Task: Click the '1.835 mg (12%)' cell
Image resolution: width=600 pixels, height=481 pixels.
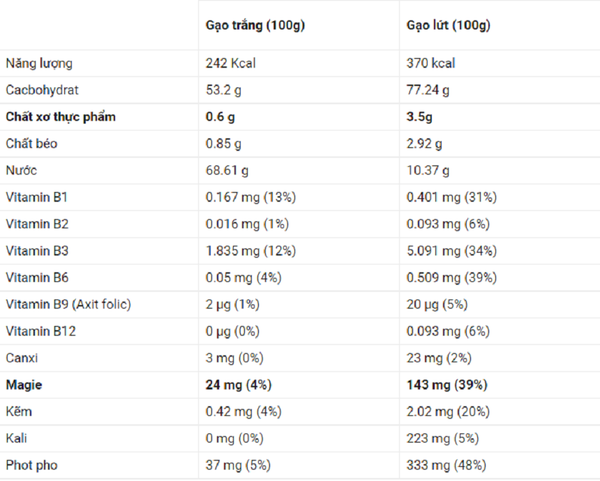Action: coord(251,251)
